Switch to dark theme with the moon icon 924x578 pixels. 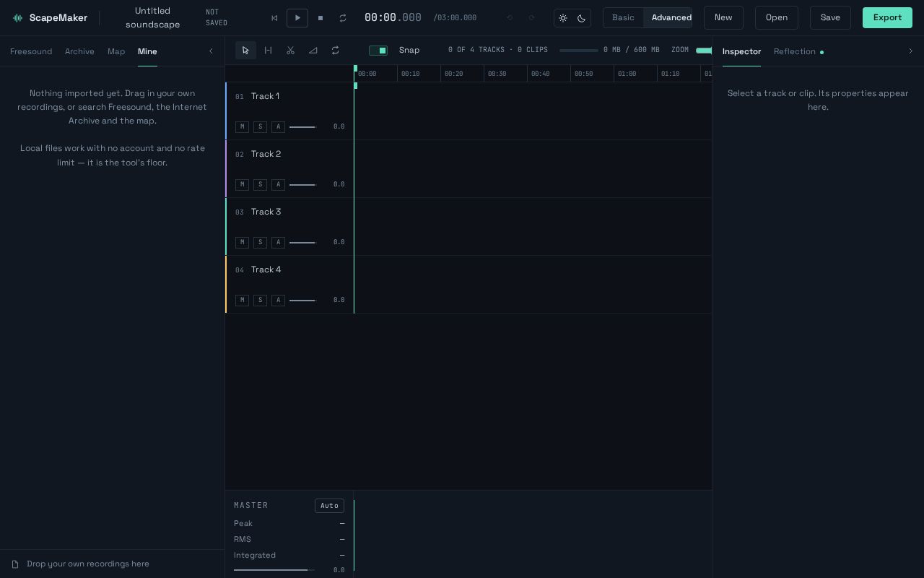pyautogui.click(x=581, y=18)
